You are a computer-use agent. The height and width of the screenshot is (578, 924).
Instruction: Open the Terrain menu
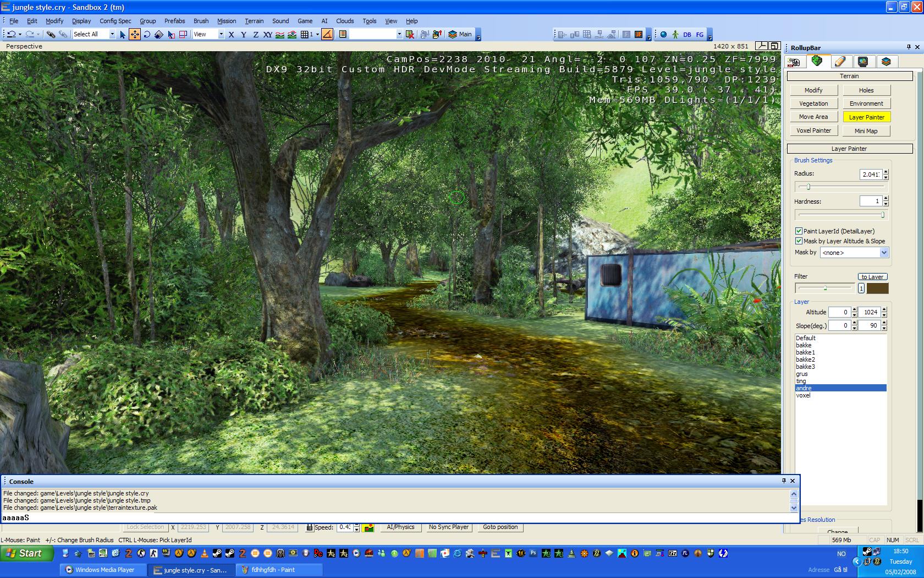coord(254,21)
